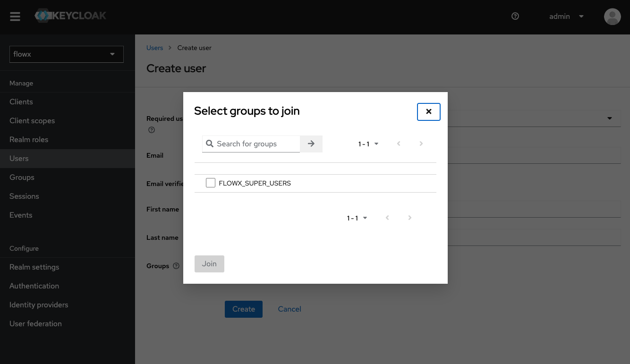Screen dimensions: 630x364
Task: Open User federation page
Action: (68, 324)
